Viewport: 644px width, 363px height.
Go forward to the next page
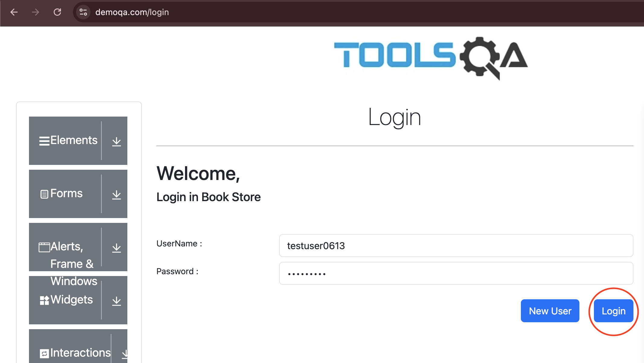[36, 12]
